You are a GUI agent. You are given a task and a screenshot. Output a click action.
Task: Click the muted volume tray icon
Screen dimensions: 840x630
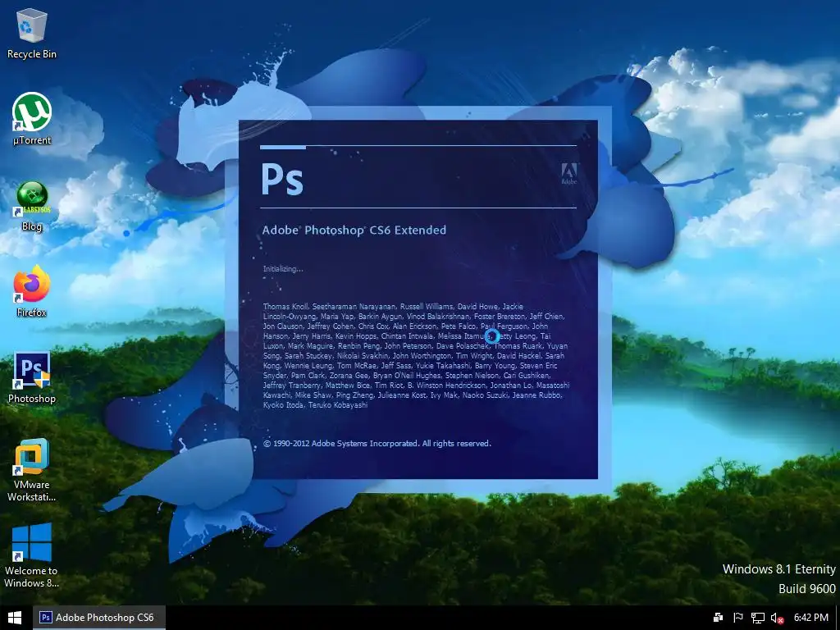tap(777, 619)
